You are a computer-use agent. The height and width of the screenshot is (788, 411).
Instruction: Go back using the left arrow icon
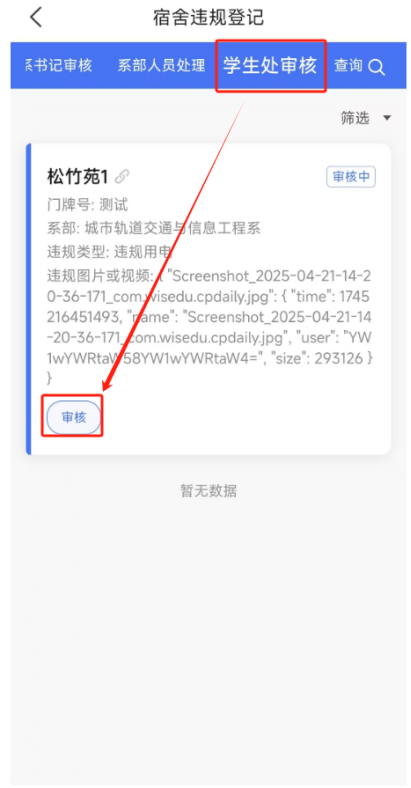coord(36,18)
